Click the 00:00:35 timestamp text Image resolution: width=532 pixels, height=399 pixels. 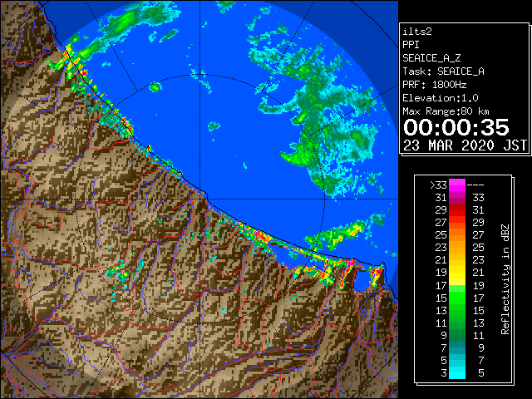tap(456, 127)
